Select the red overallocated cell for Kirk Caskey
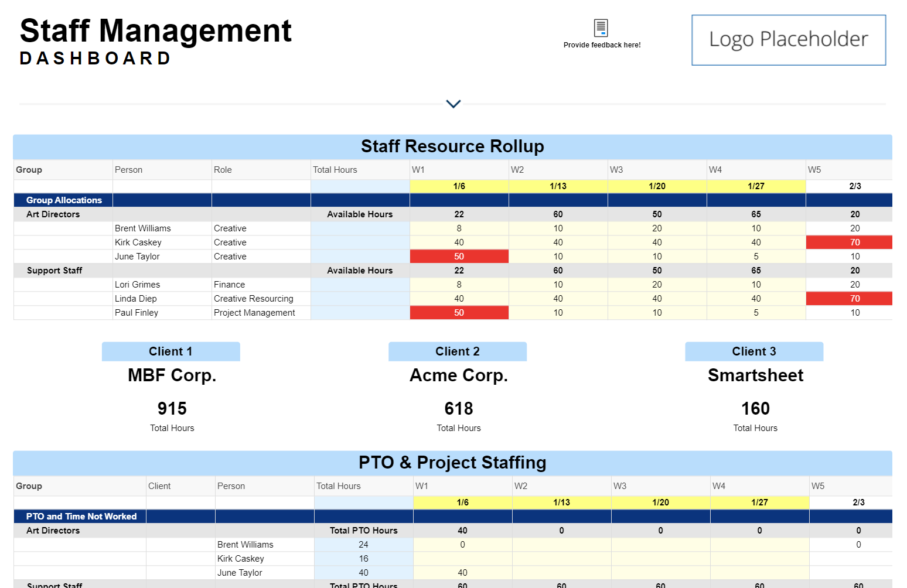Screen dimensions: 907x588 (849, 242)
